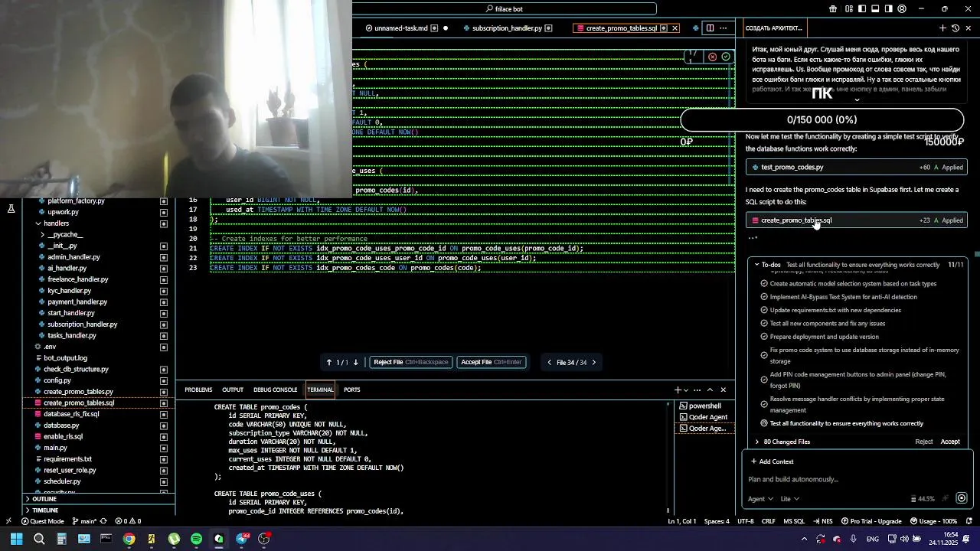Viewport: 980px width, 551px height.
Task: Open the Output panel tab
Action: [233, 390]
